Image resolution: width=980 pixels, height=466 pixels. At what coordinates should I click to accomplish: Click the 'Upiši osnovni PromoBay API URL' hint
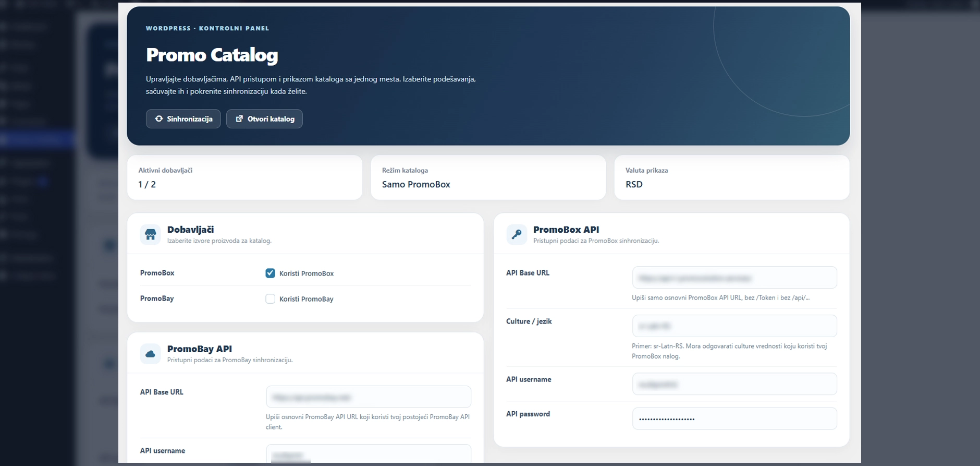point(368,422)
